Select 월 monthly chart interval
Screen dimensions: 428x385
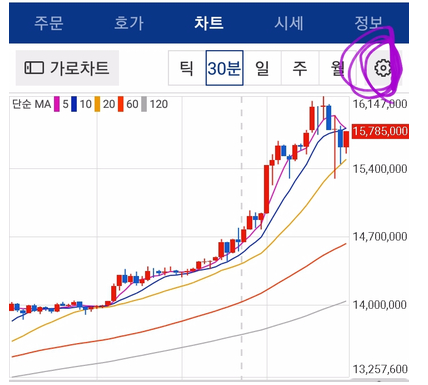[338, 68]
